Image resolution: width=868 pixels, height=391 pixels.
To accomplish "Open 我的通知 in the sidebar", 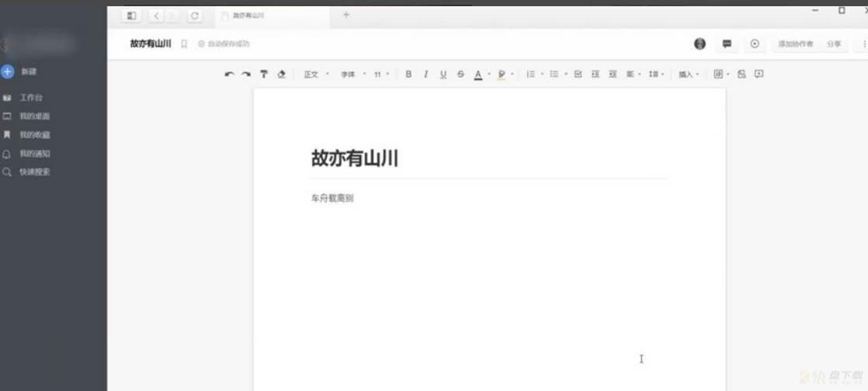I will tap(35, 154).
